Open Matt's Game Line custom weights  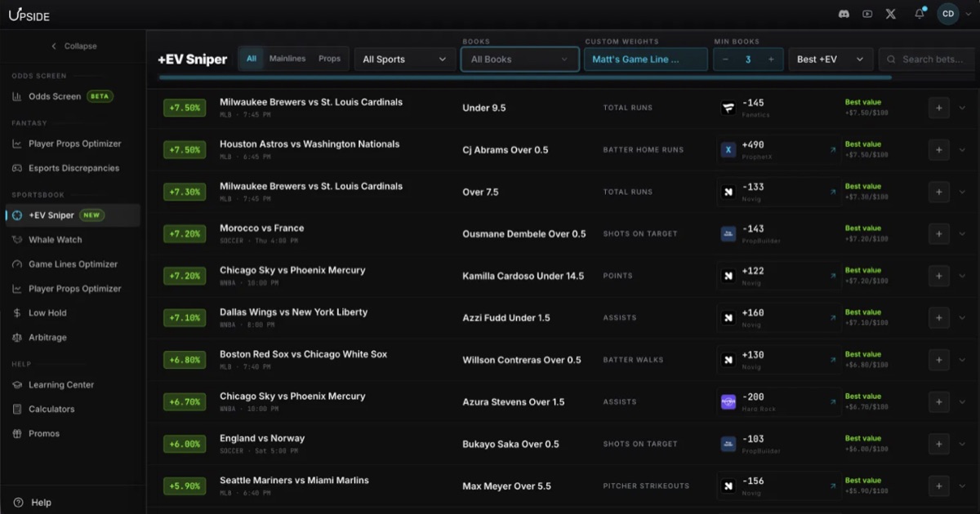(645, 60)
